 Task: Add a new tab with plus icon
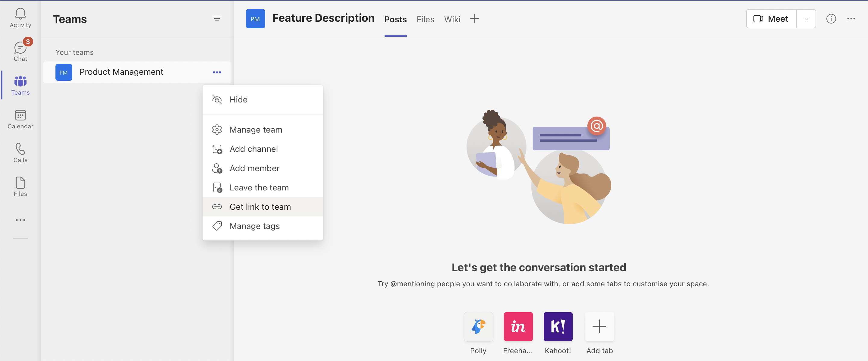pyautogui.click(x=474, y=19)
